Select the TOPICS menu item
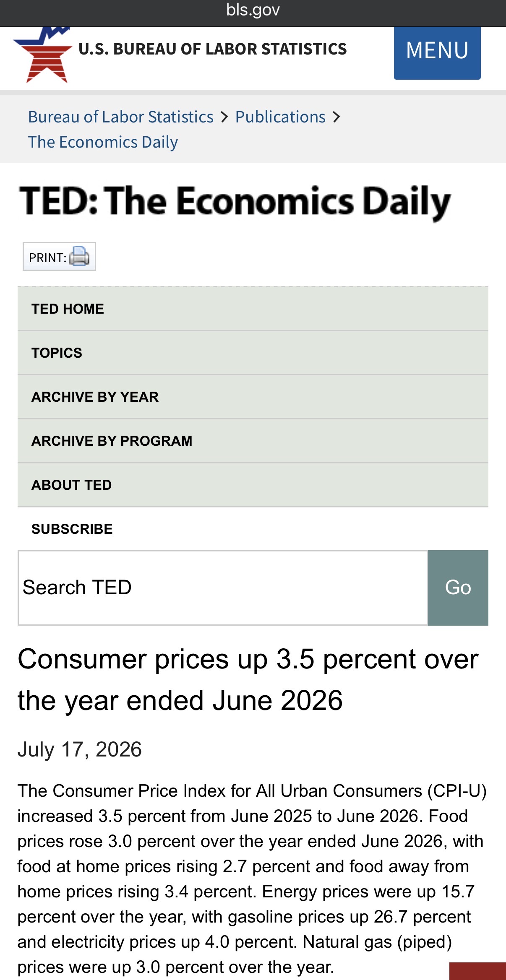 [x=253, y=353]
